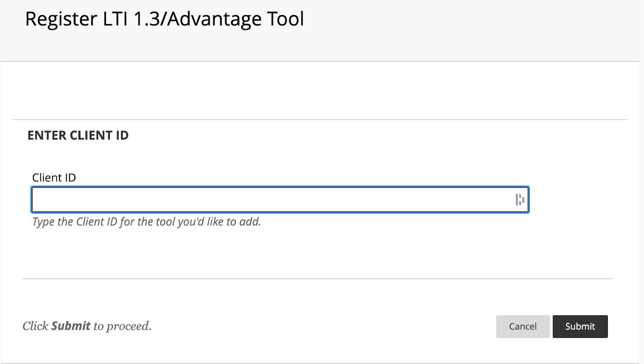Select the ENTER CLIENT ID section heading
Screen dimensions: 644x364
coord(78,136)
